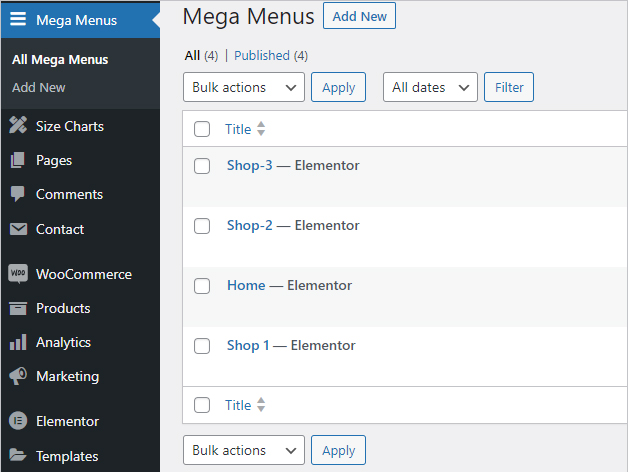Filter by Published (4) link
The height and width of the screenshot is (472, 628).
point(271,55)
